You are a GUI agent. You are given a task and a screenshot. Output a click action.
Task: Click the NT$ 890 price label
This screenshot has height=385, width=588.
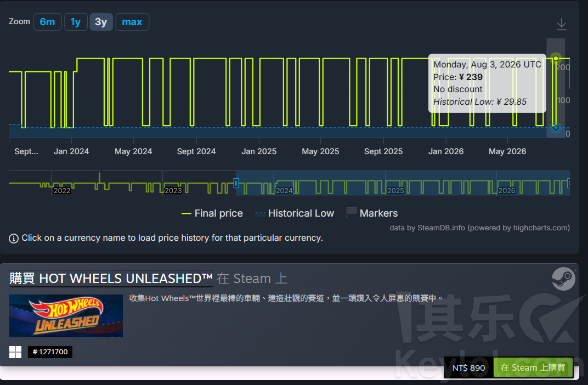pos(468,368)
